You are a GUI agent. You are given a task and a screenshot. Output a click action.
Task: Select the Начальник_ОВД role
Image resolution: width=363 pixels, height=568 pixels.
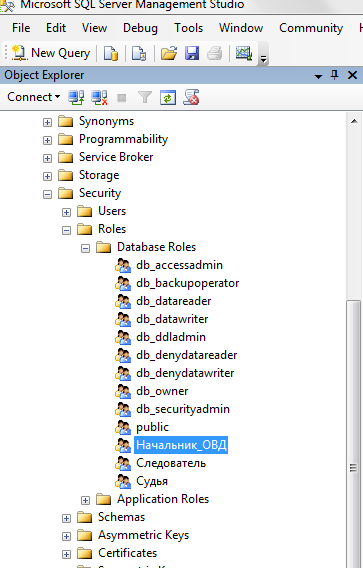pos(181,445)
